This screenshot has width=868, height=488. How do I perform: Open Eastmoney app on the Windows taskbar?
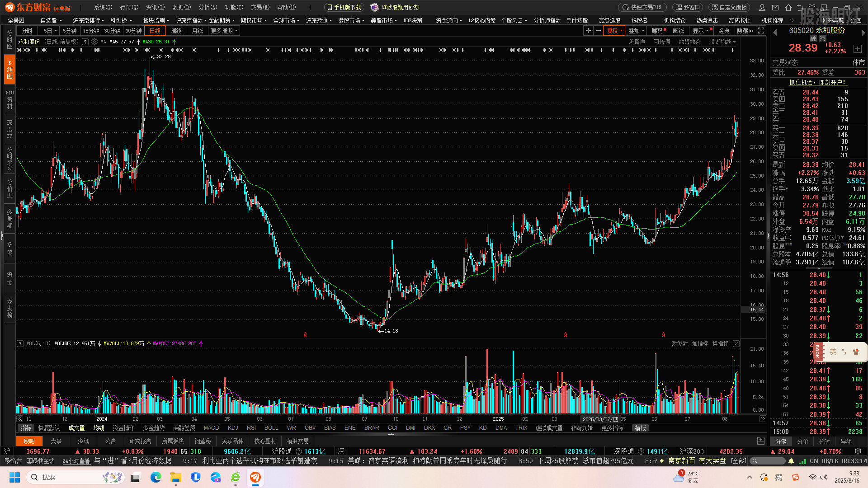[x=255, y=477]
